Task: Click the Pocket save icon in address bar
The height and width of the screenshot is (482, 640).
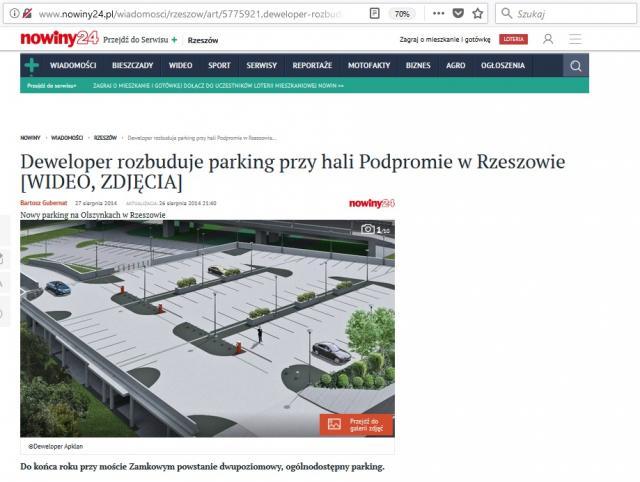Action: pos(457,14)
